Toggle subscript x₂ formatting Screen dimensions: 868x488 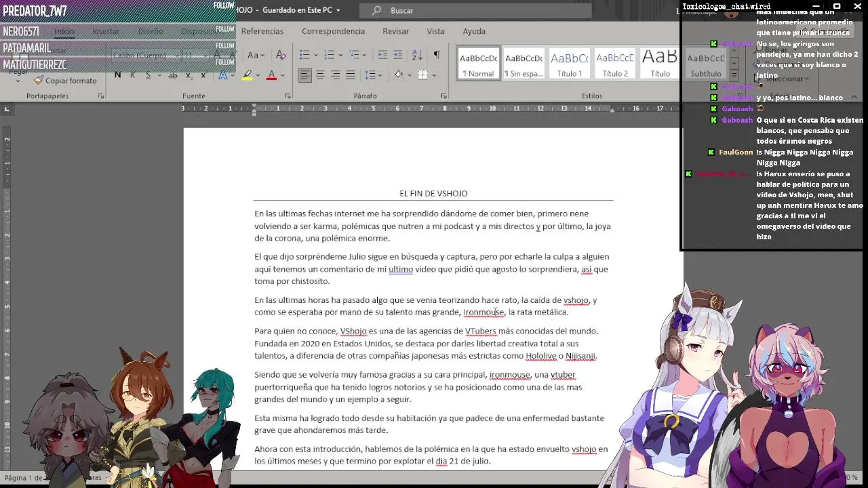[x=189, y=75]
